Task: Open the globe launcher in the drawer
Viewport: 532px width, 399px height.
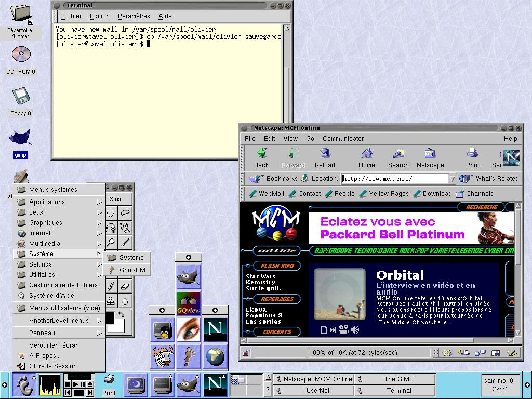Action: click(215, 356)
